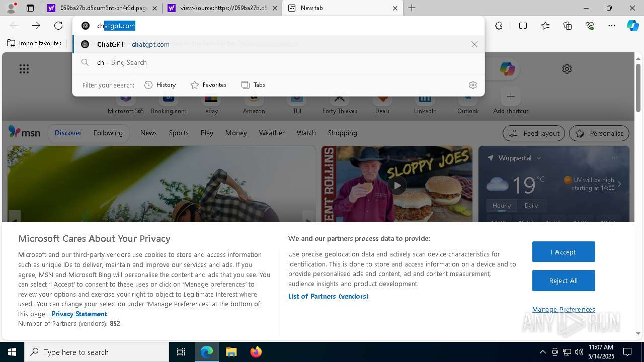The image size is (644, 362).
Task: Open the Money menu item
Action: 236,133
